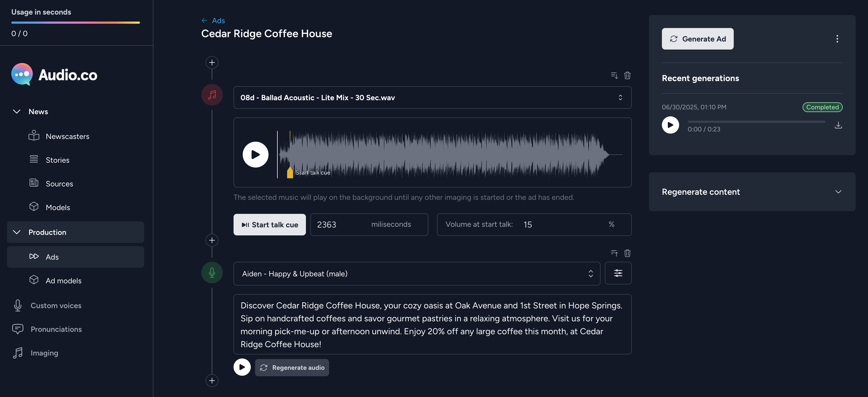Open voice settings sliders

[618, 273]
